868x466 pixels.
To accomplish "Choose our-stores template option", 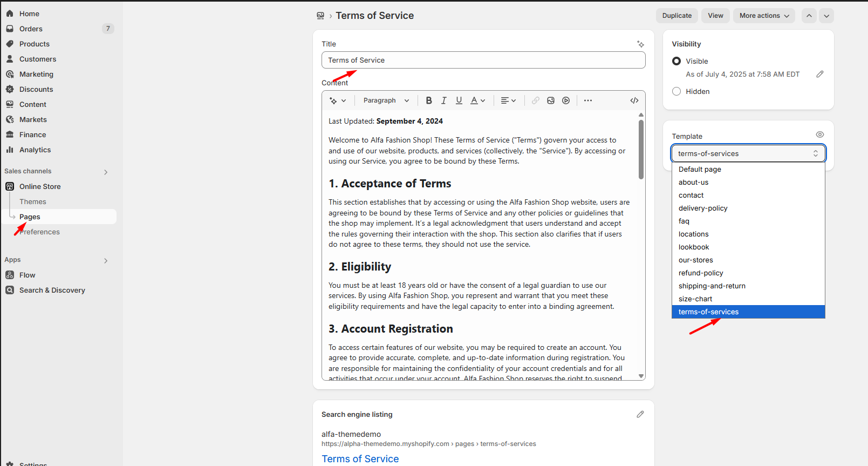I will [748, 260].
